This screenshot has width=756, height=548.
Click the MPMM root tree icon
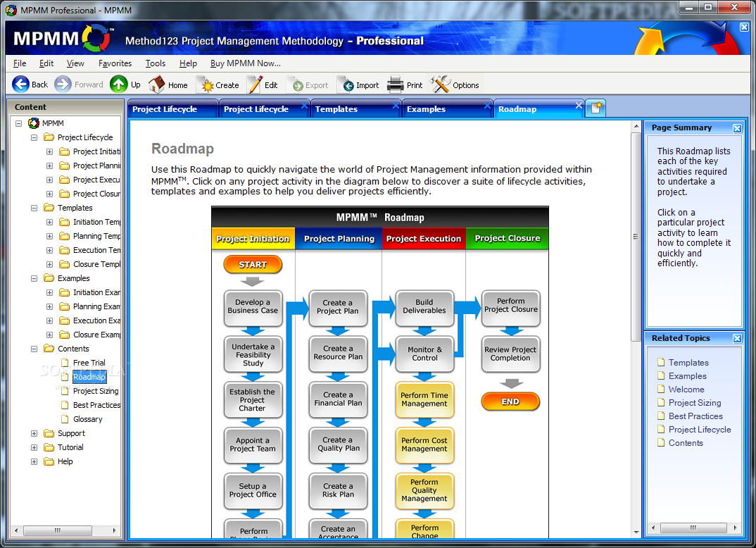(34, 123)
